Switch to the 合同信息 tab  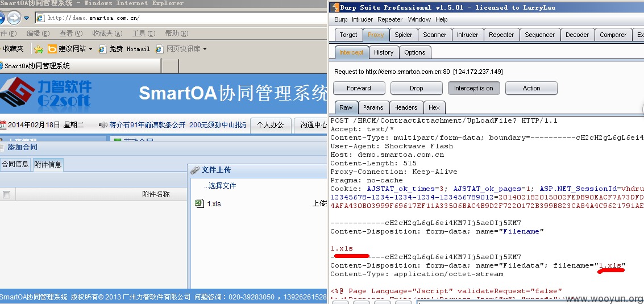click(x=15, y=164)
